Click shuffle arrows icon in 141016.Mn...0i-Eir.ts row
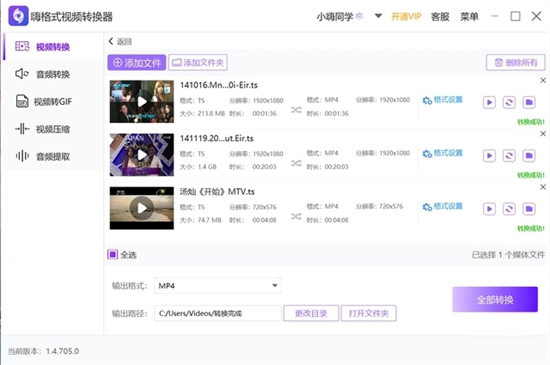 coord(296,110)
